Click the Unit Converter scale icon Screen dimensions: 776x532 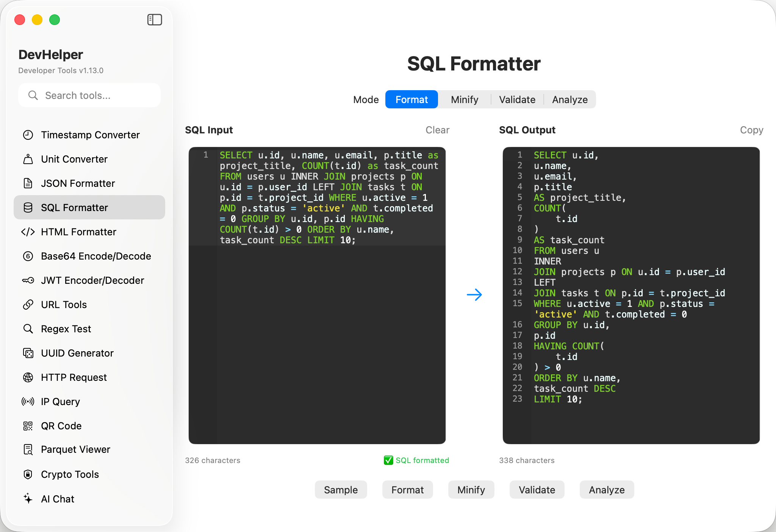coord(28,159)
